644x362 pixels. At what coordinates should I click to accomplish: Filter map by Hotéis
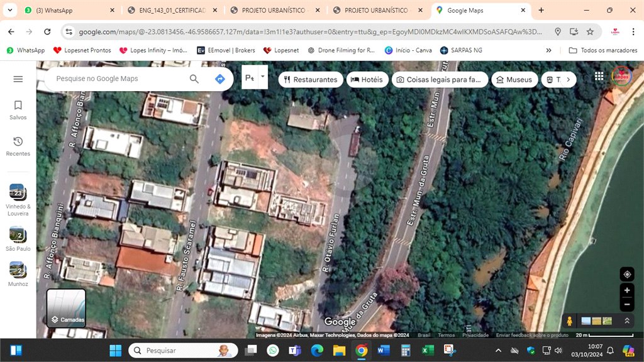[x=367, y=80]
